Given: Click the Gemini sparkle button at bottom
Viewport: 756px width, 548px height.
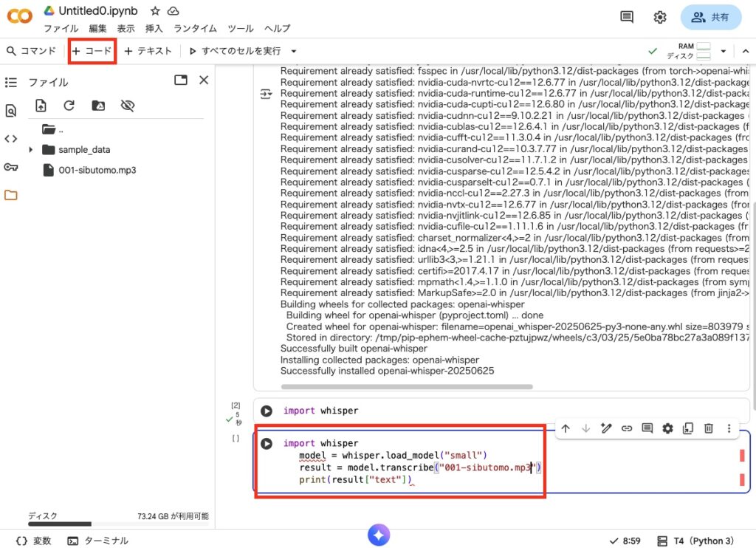Looking at the screenshot, I should coord(379,535).
